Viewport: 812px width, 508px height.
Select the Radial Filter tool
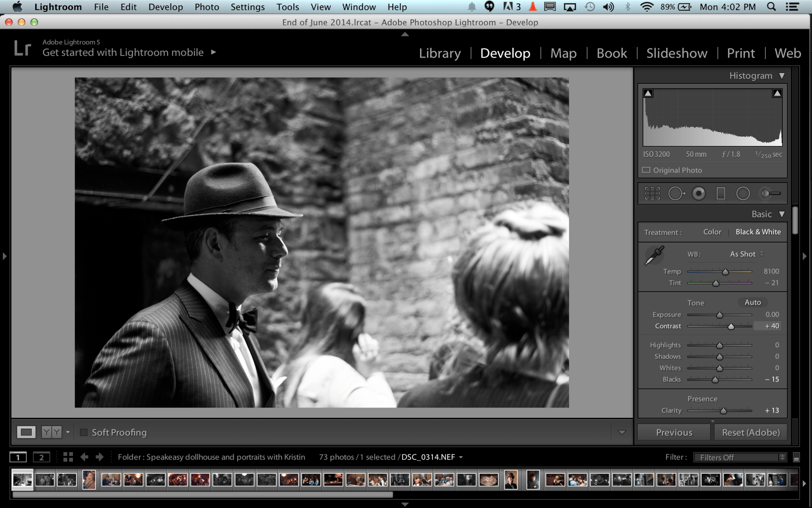(743, 194)
